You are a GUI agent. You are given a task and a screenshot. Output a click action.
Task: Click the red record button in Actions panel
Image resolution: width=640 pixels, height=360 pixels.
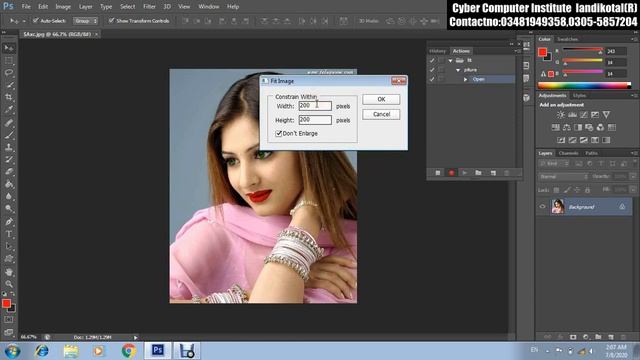coord(451,173)
